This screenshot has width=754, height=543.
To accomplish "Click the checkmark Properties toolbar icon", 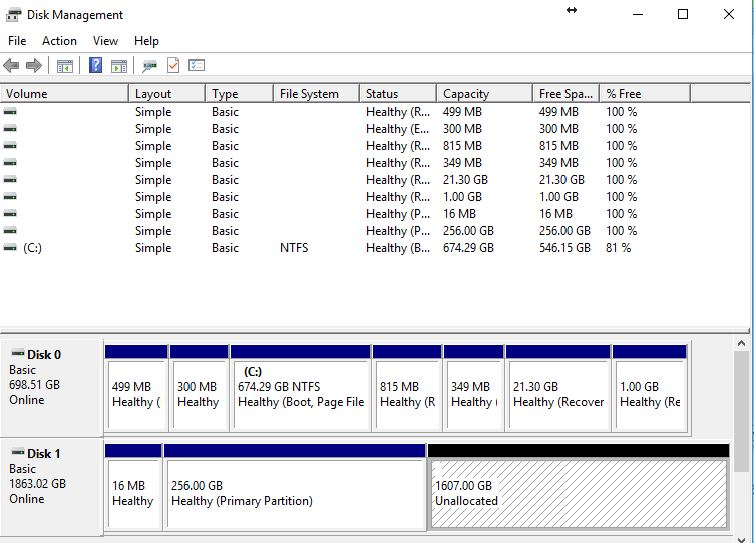I will [x=172, y=66].
